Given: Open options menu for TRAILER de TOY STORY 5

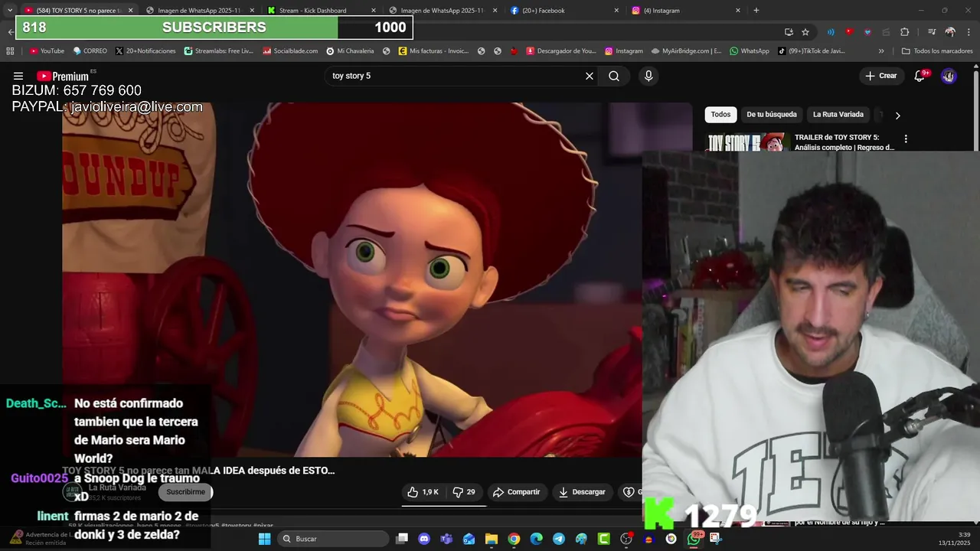Looking at the screenshot, I should pyautogui.click(x=906, y=139).
